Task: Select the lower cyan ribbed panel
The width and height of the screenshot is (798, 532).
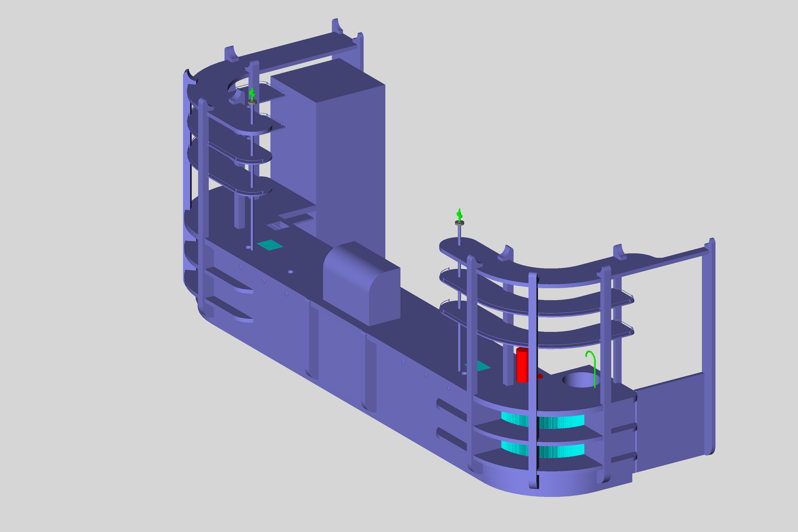Action: click(543, 449)
